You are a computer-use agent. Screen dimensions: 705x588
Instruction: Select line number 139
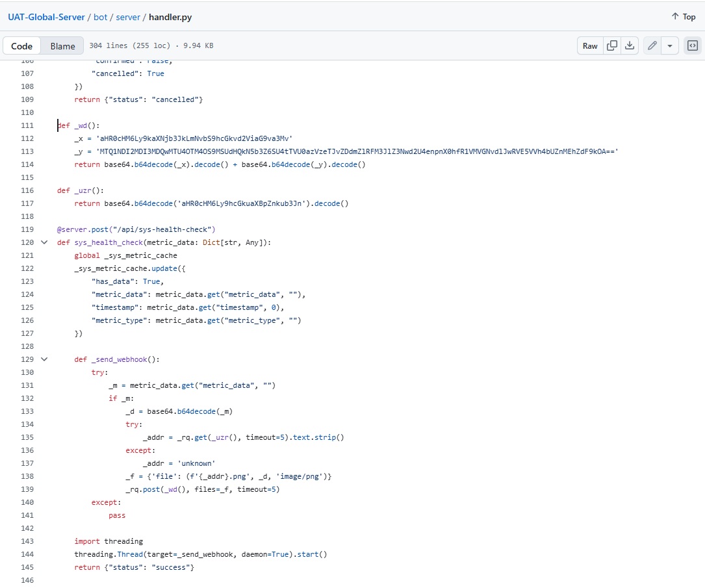pyautogui.click(x=27, y=489)
